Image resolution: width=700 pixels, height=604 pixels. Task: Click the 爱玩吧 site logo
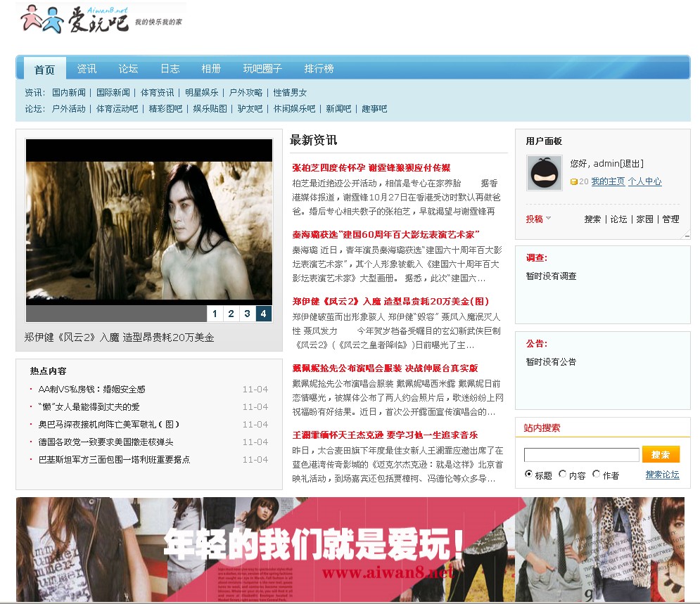point(101,20)
